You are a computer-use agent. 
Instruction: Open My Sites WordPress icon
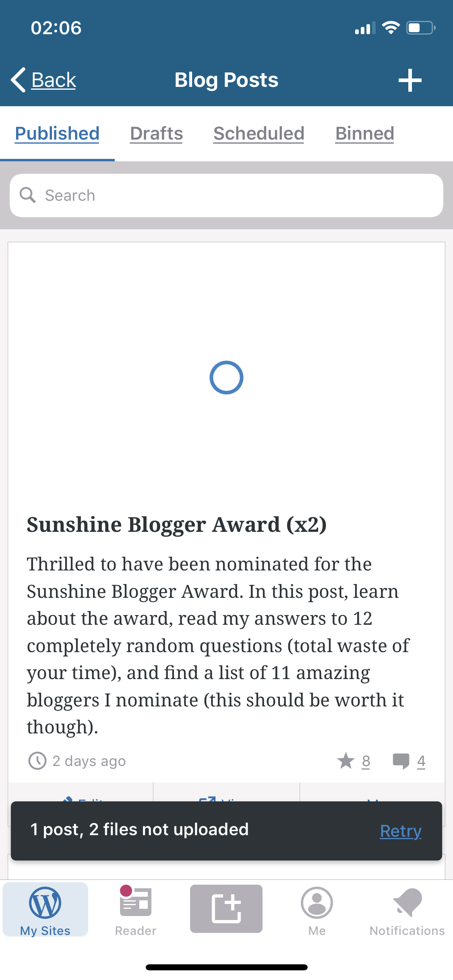[45, 903]
